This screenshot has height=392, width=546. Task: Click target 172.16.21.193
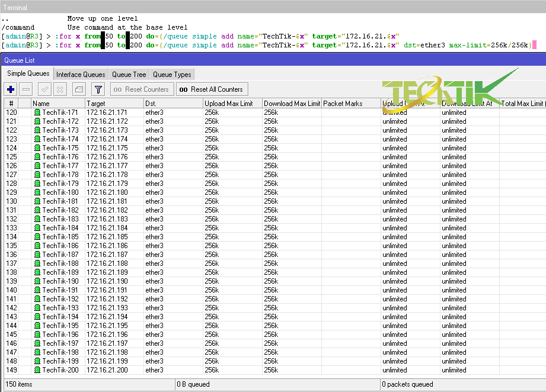click(x=107, y=307)
